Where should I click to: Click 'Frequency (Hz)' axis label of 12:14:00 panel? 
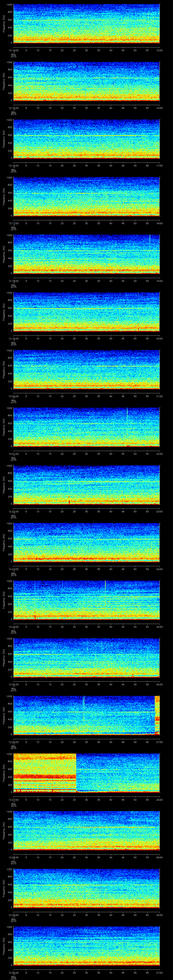pos(4,24)
